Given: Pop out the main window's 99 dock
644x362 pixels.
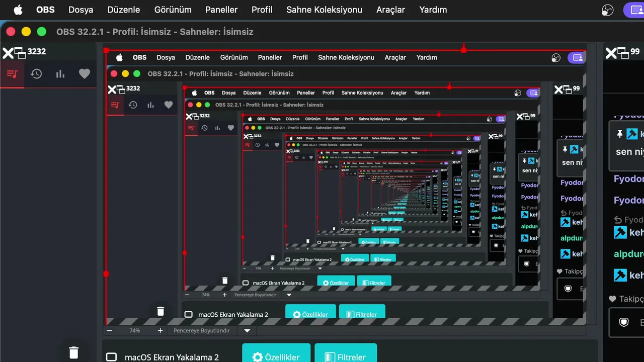Looking at the screenshot, I should click(x=623, y=52).
